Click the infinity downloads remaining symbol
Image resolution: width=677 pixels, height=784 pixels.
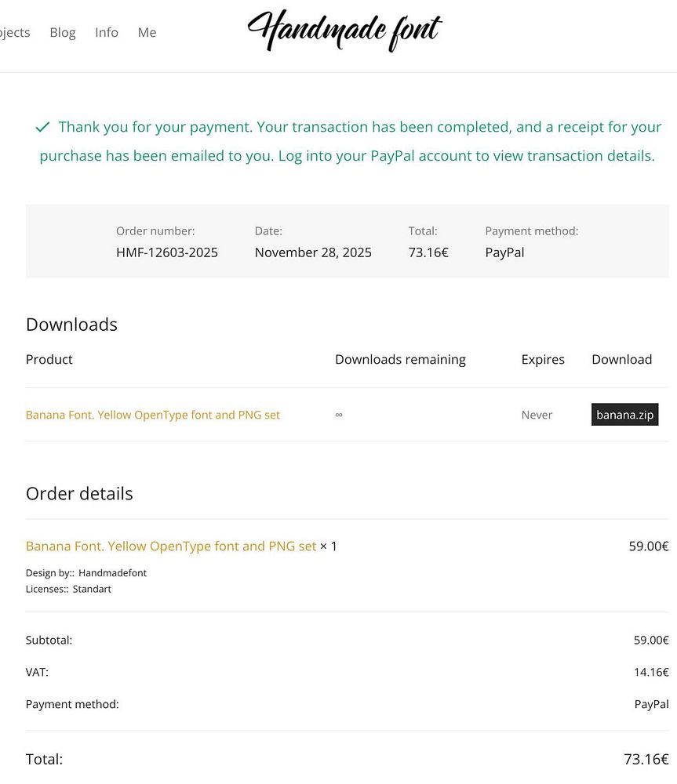point(339,415)
